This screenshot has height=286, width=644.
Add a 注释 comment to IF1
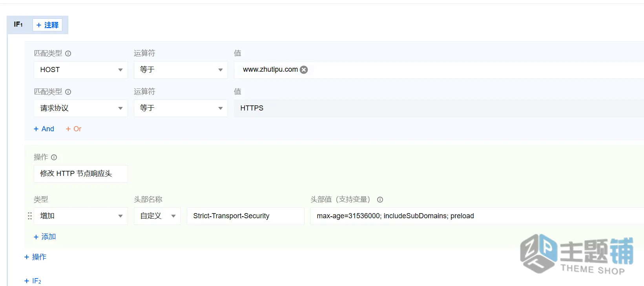[x=47, y=25]
